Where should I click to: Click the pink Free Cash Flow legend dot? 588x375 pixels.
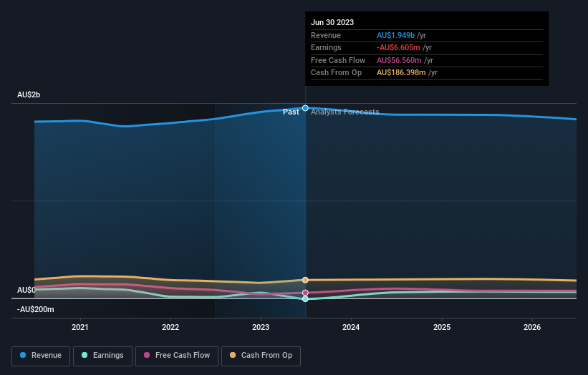147,355
